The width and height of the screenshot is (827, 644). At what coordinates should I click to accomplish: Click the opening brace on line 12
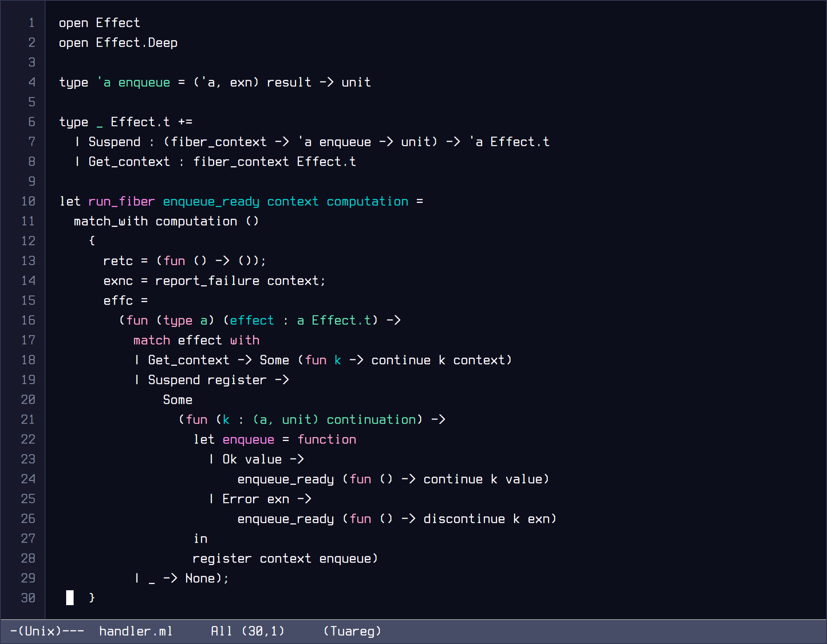click(x=92, y=241)
